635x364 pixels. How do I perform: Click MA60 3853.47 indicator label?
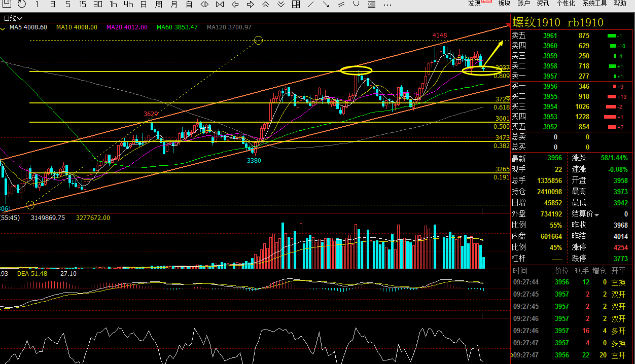[x=177, y=27]
